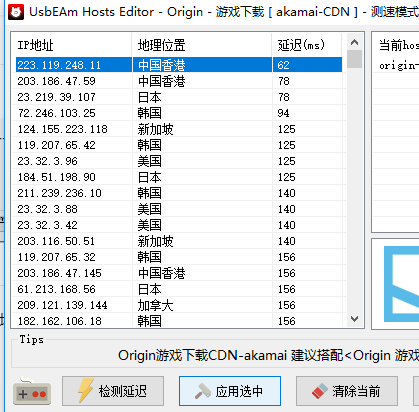Click the origin hosts entry at right

[x=399, y=66]
